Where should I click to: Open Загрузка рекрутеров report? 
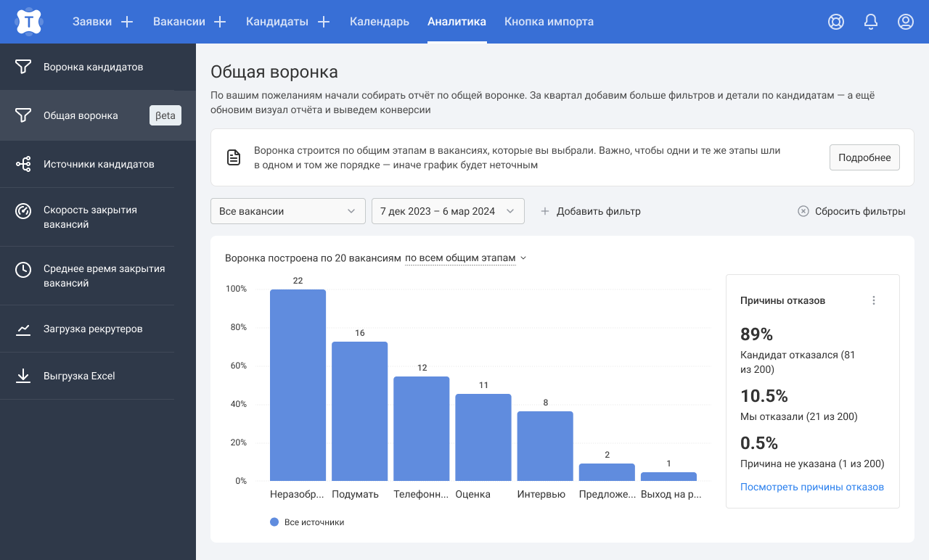[x=98, y=329]
